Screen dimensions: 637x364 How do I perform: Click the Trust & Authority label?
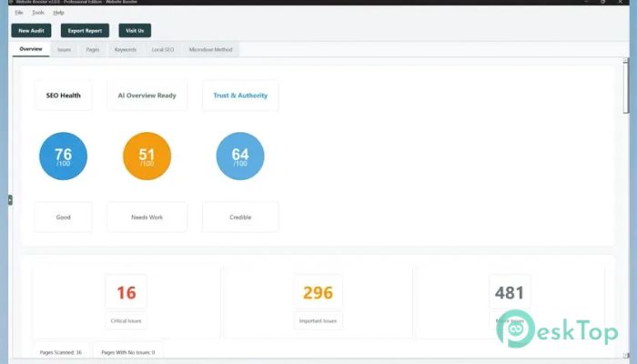click(x=240, y=96)
